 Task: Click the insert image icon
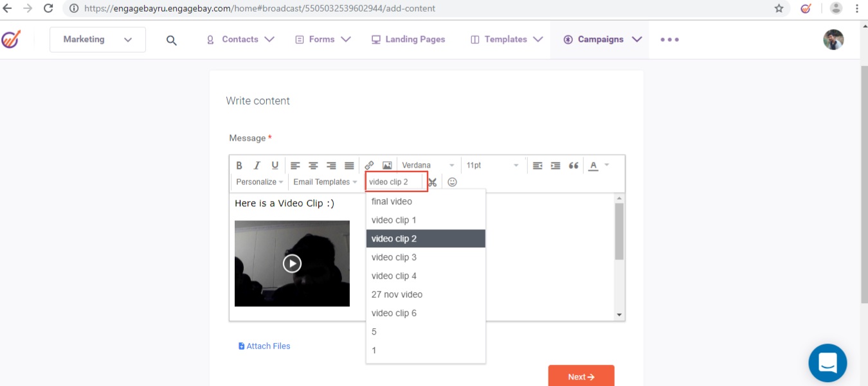pyautogui.click(x=387, y=166)
